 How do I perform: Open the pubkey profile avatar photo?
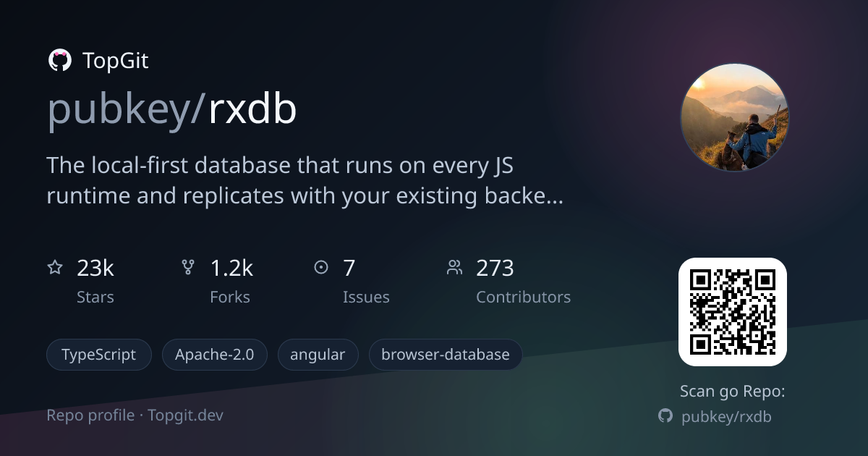point(734,117)
